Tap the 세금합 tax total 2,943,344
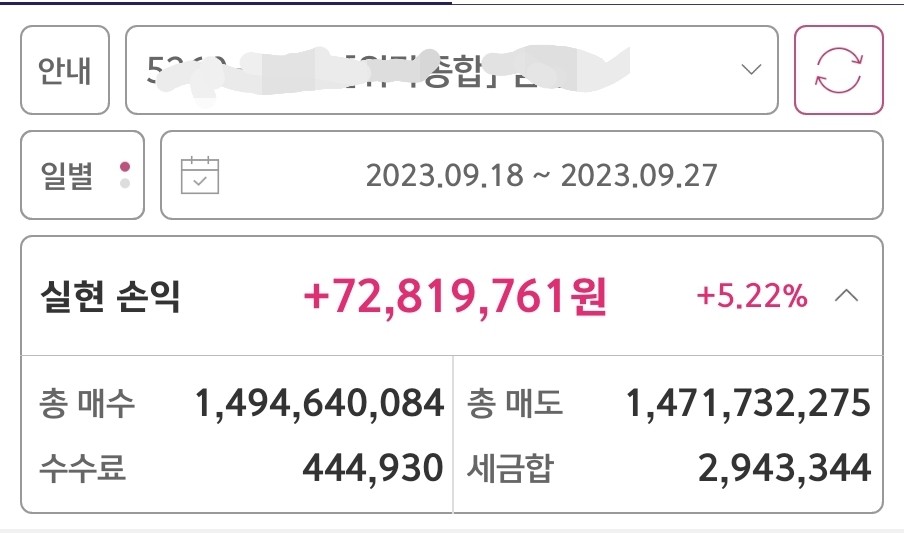The height and width of the screenshot is (533, 904). [785, 467]
